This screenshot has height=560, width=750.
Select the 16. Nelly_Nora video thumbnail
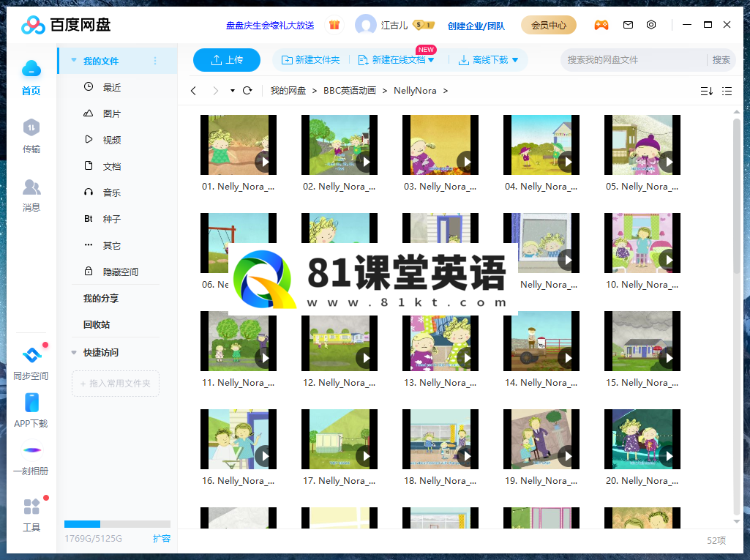pos(239,439)
